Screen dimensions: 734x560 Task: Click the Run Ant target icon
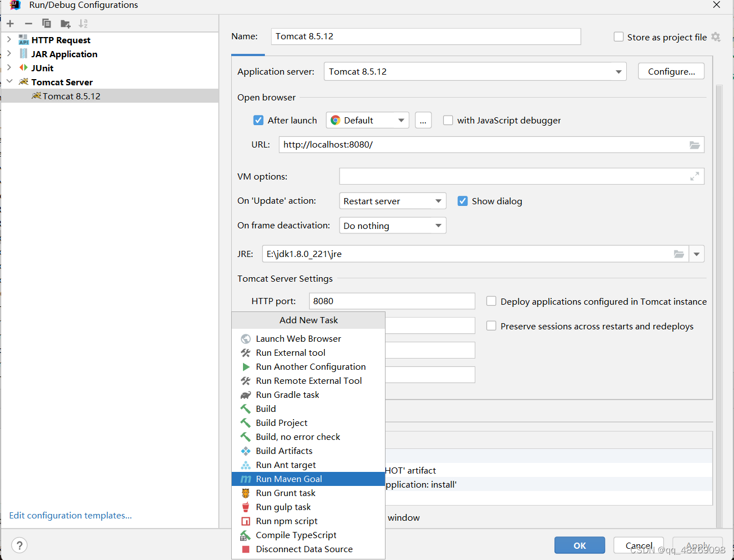click(x=246, y=465)
